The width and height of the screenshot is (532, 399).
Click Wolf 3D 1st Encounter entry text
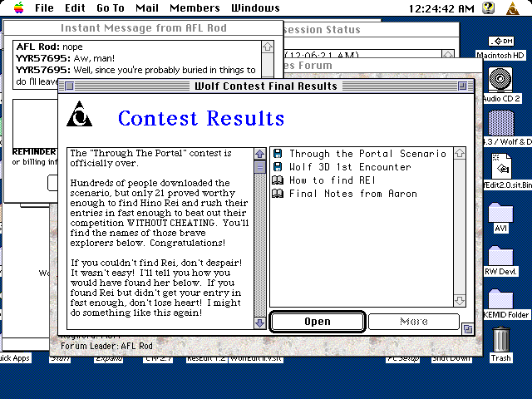(x=350, y=167)
